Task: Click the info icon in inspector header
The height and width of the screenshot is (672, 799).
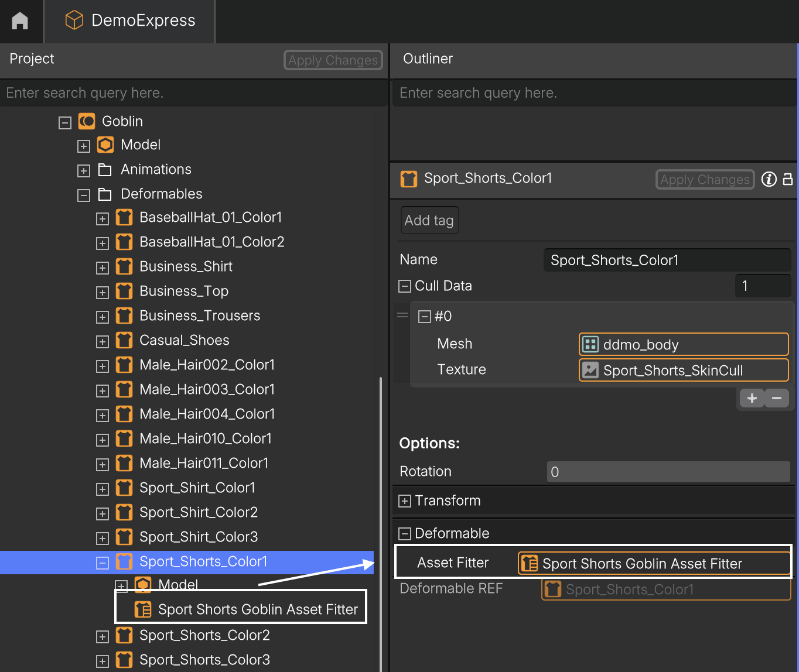Action: [769, 179]
